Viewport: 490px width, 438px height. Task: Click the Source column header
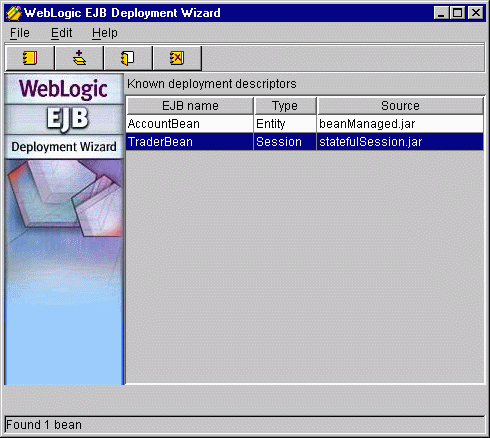[x=400, y=106]
